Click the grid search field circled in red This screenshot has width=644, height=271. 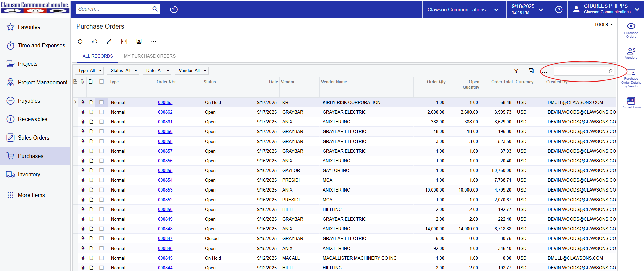click(580, 71)
